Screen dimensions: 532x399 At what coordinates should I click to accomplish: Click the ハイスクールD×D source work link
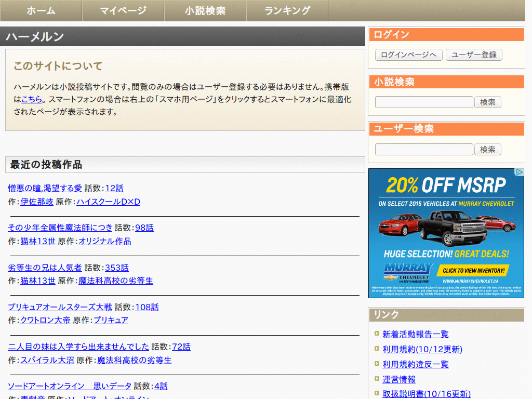tap(109, 202)
